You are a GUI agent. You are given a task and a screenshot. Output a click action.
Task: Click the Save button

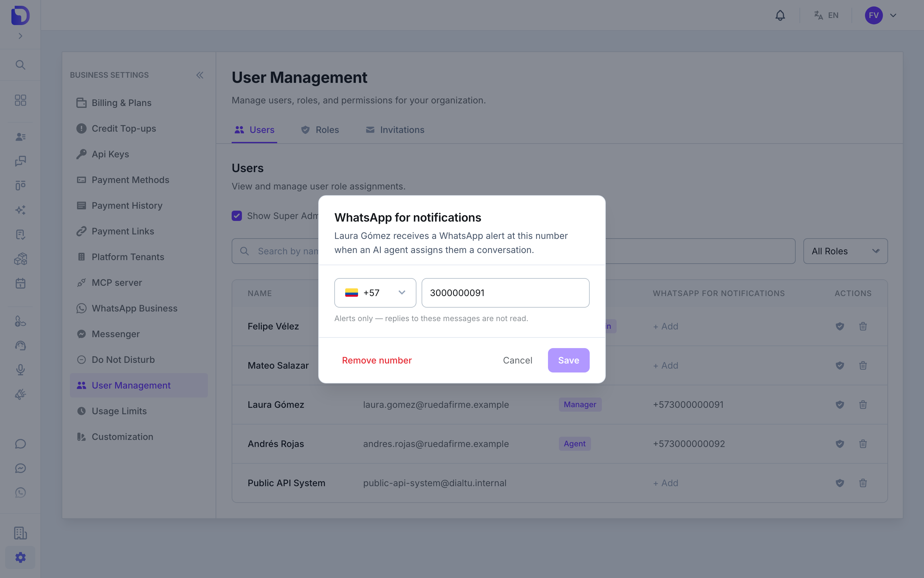click(569, 360)
